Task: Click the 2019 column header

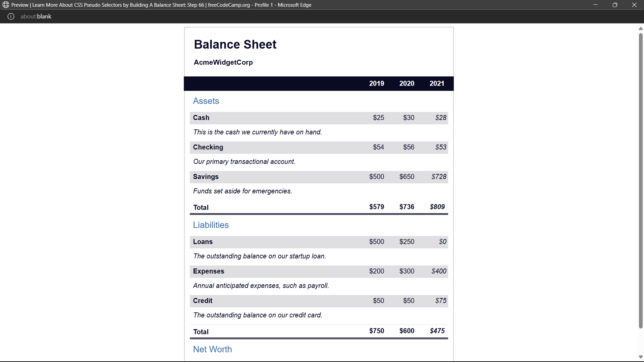Action: click(x=377, y=83)
